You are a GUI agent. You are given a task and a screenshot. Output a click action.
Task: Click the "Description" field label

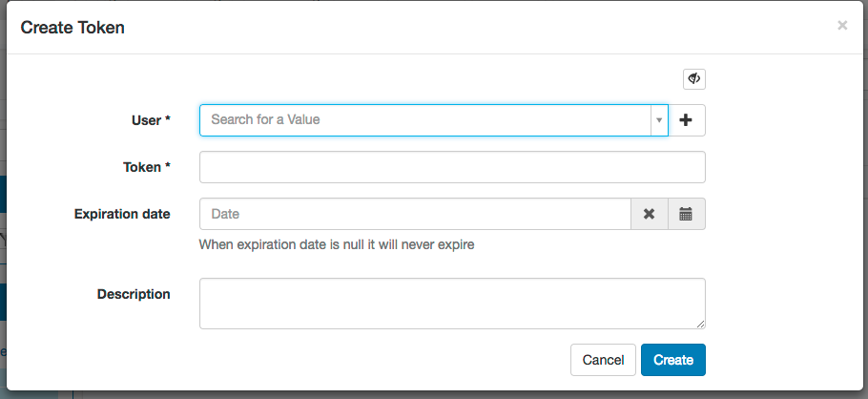[x=134, y=294]
